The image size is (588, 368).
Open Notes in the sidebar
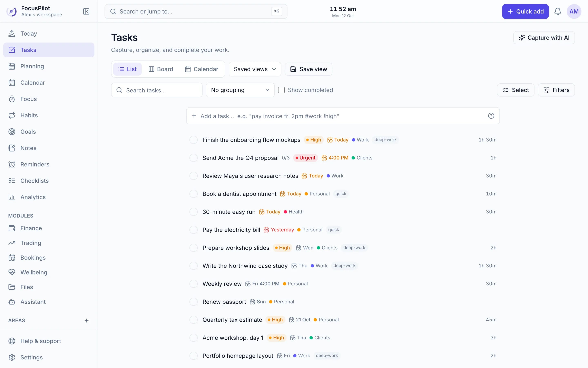pyautogui.click(x=49, y=148)
